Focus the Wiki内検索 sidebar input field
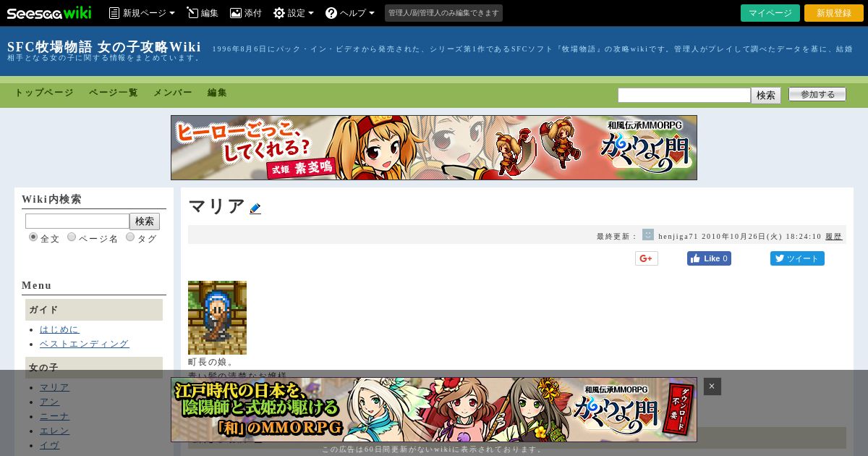This screenshot has height=456, width=868. [77, 221]
